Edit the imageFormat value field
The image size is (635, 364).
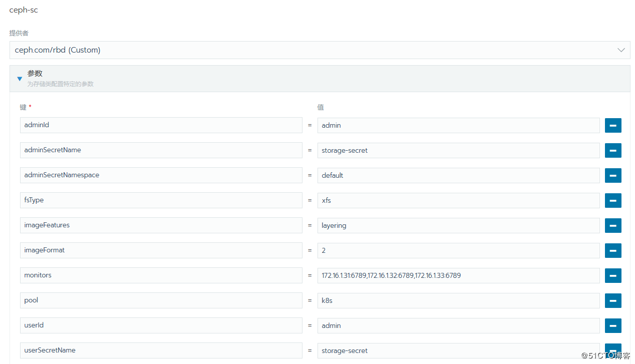pos(458,250)
